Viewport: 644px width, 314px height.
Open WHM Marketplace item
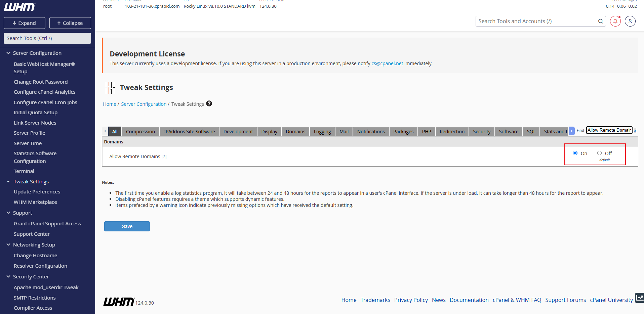click(35, 202)
